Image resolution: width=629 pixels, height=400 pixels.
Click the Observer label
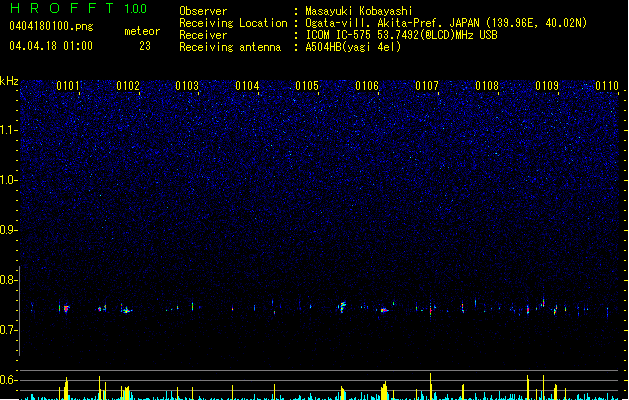click(x=203, y=11)
